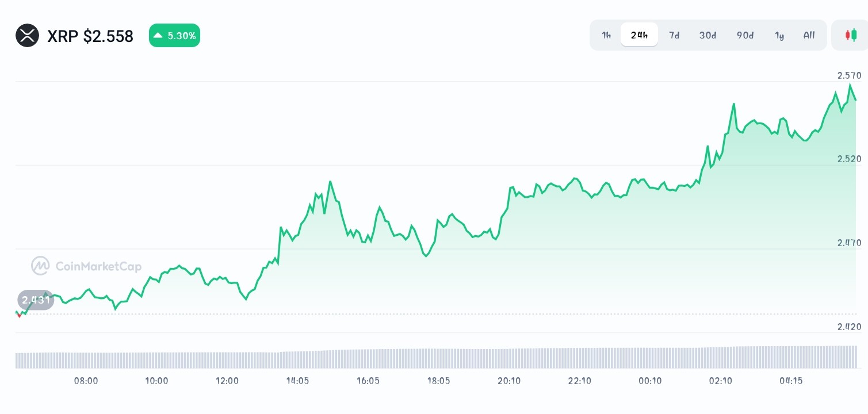
Task: Click the 2.431 opening price label
Action: click(36, 300)
